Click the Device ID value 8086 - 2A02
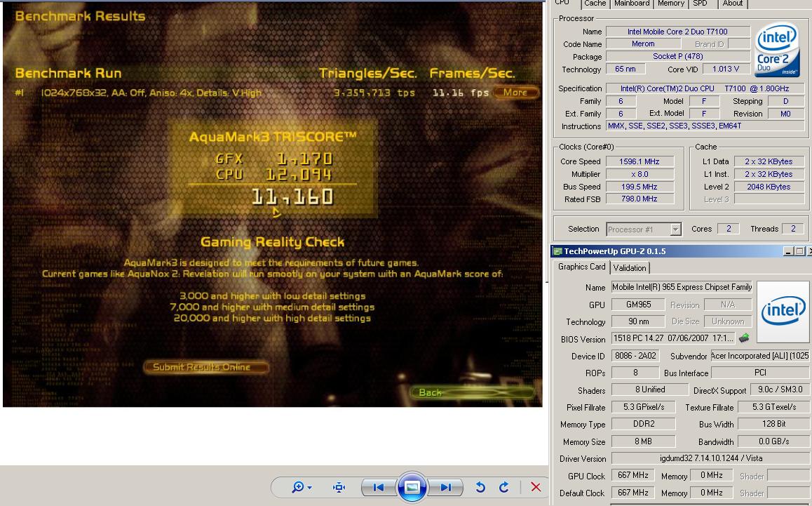This screenshot has width=812, height=506. (635, 357)
